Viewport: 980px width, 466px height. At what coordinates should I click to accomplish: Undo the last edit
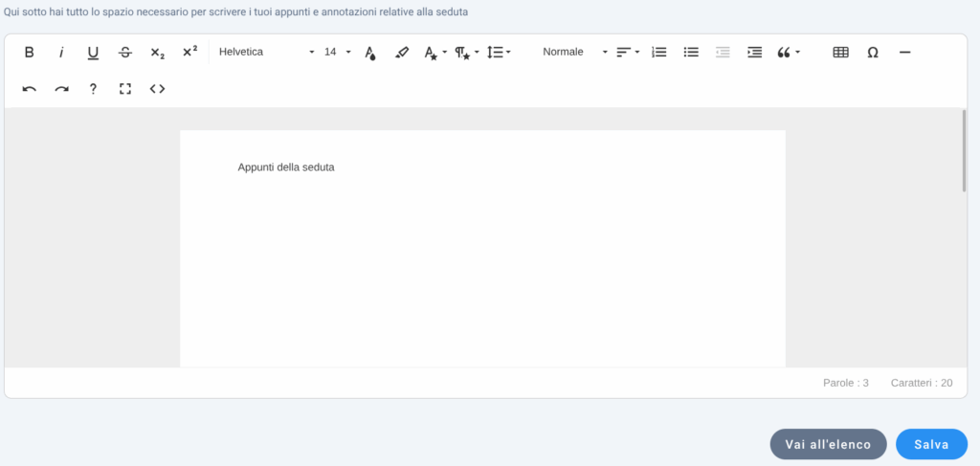(x=29, y=89)
